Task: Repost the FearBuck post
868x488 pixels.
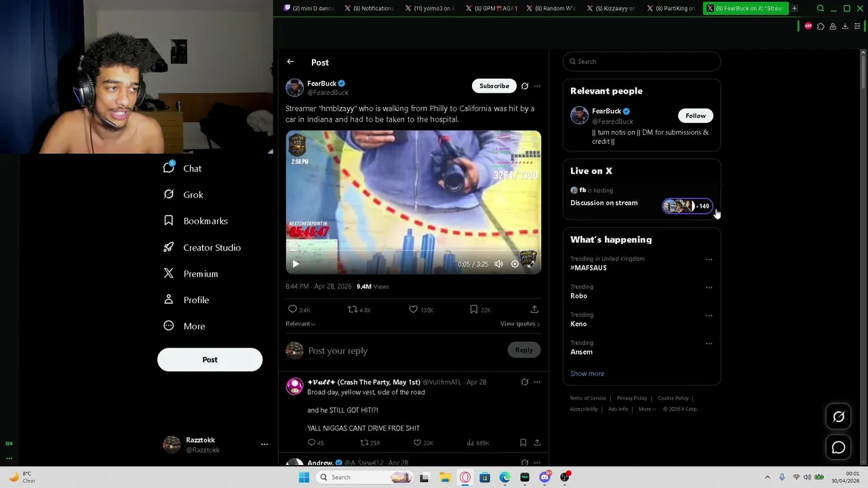Action: (359, 309)
